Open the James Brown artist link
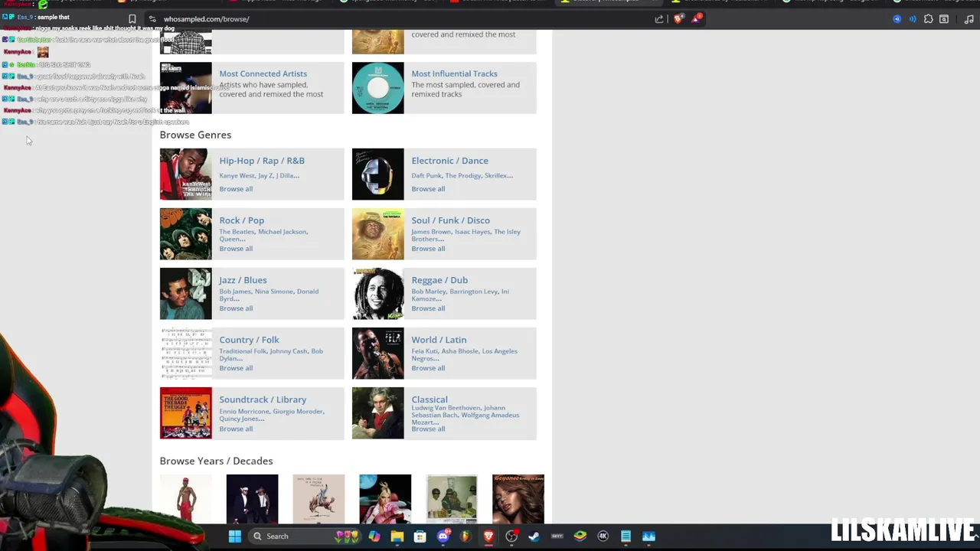 coord(431,232)
